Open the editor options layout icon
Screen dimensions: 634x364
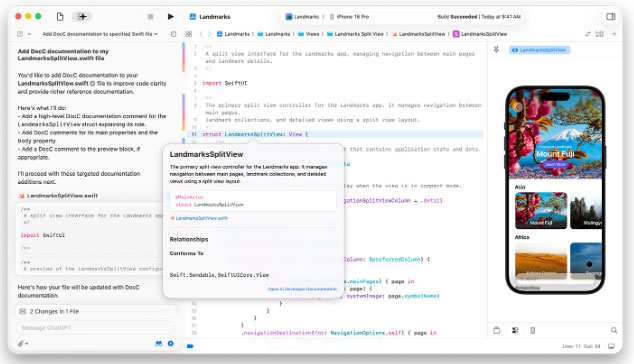(x=599, y=34)
